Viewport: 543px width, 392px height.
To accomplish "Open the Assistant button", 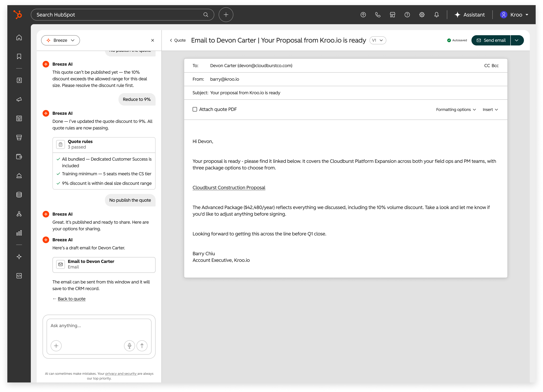I will 470,15.
